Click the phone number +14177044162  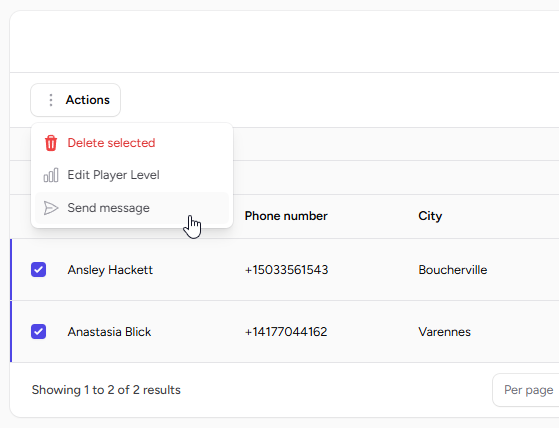click(x=286, y=332)
